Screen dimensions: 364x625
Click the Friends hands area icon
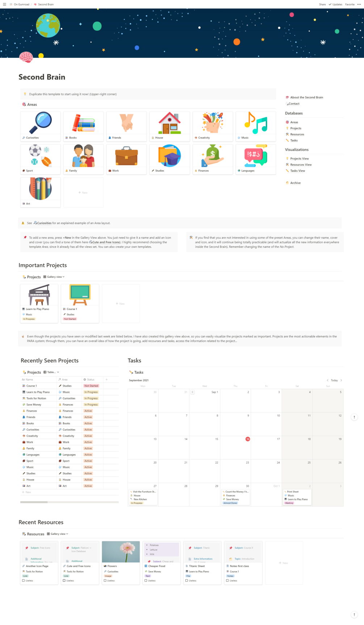[x=126, y=123]
